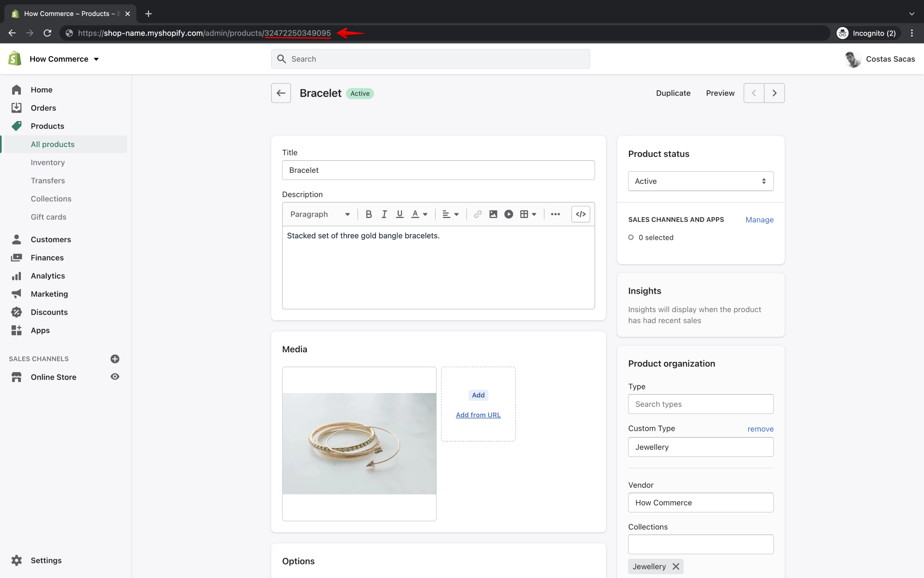The image size is (924, 578).
Task: Change the Active product status dropdown
Action: [x=701, y=181]
